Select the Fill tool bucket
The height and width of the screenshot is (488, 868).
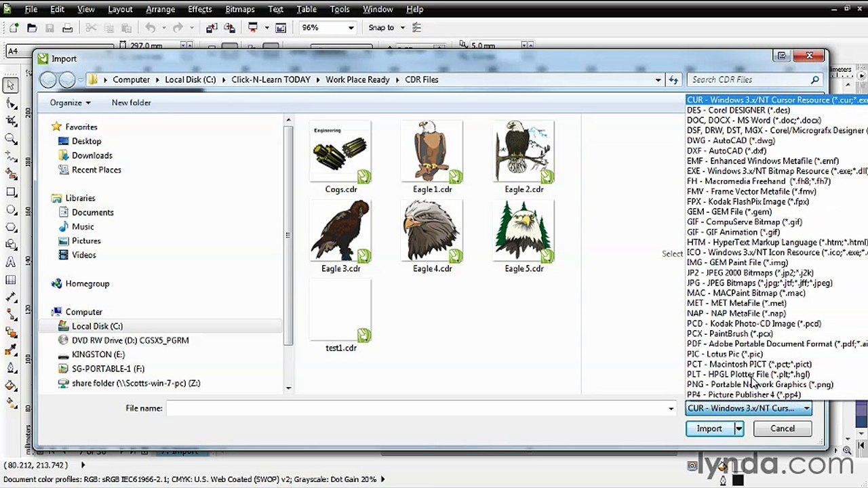point(10,386)
